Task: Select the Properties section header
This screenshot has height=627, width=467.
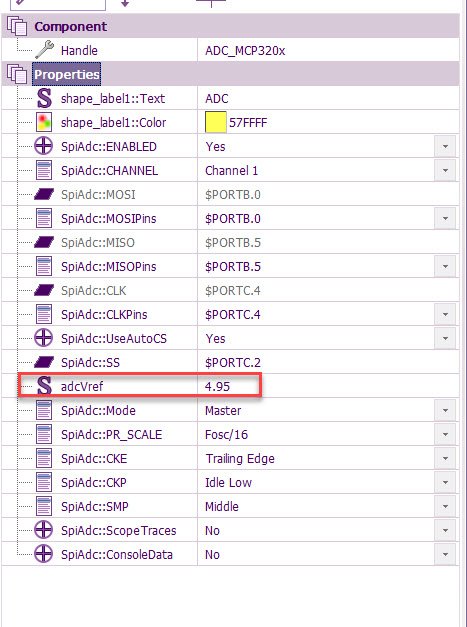Action: (66, 74)
